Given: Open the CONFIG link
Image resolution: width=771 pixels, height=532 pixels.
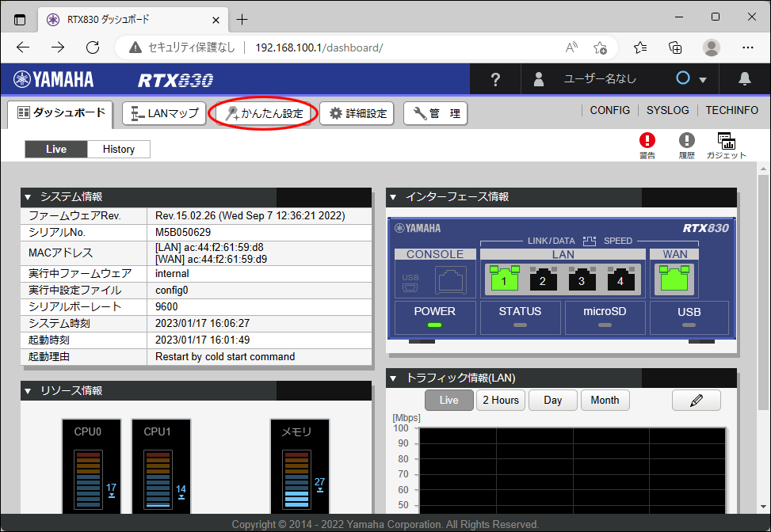Looking at the screenshot, I should (x=609, y=110).
